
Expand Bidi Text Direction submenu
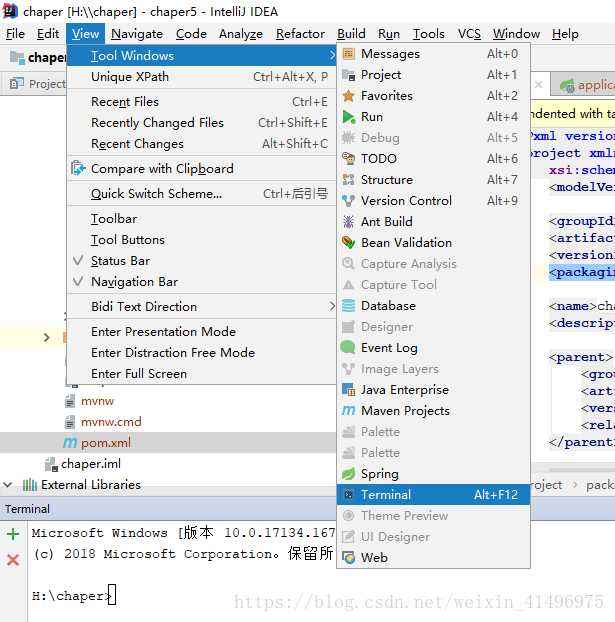tap(202, 307)
